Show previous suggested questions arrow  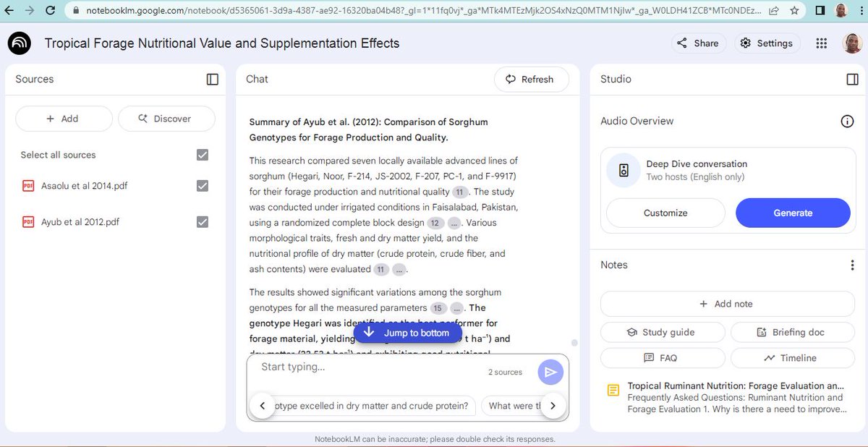[262, 406]
